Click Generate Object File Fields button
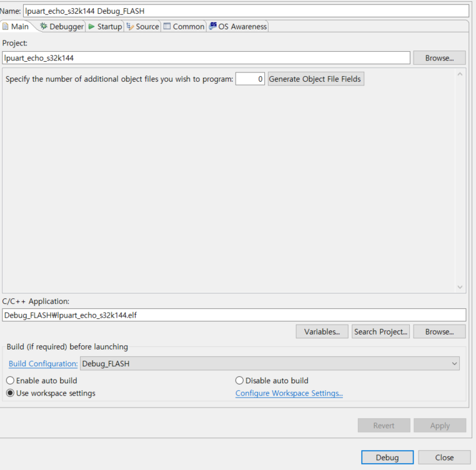 pos(316,79)
